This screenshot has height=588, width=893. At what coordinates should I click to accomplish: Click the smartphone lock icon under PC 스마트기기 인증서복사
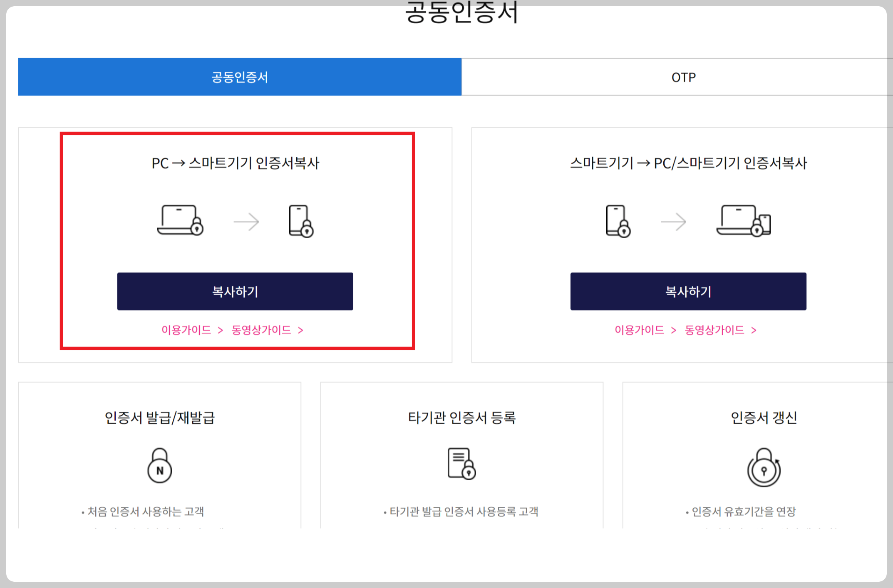click(x=302, y=220)
